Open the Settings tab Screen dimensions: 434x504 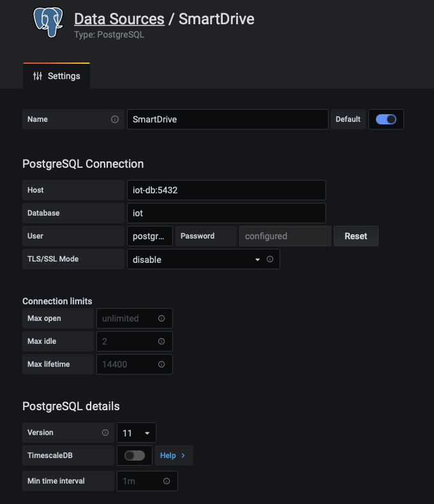(x=57, y=76)
